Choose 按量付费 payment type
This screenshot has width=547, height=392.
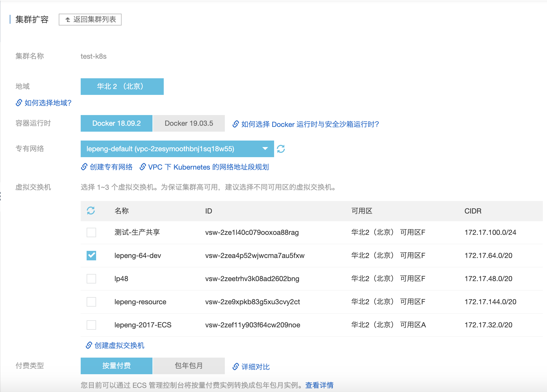(x=116, y=366)
